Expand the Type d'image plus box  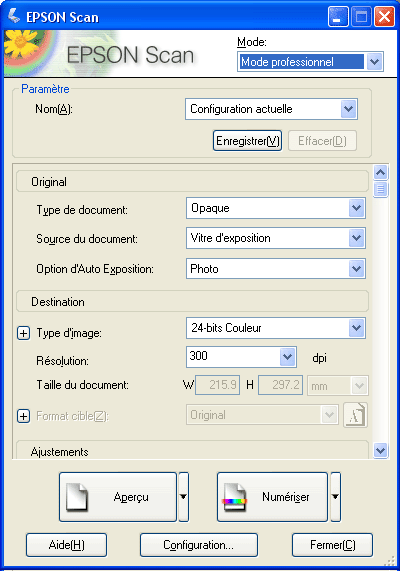(23, 333)
